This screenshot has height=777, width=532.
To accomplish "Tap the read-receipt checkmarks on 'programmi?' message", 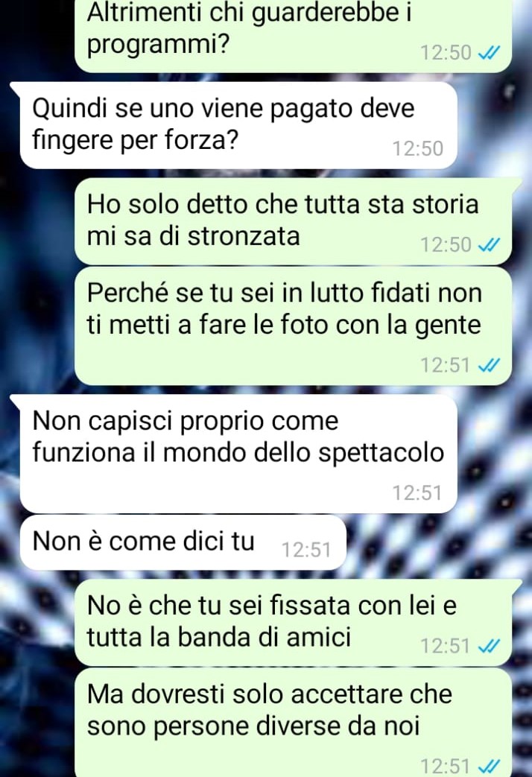I will click(488, 53).
